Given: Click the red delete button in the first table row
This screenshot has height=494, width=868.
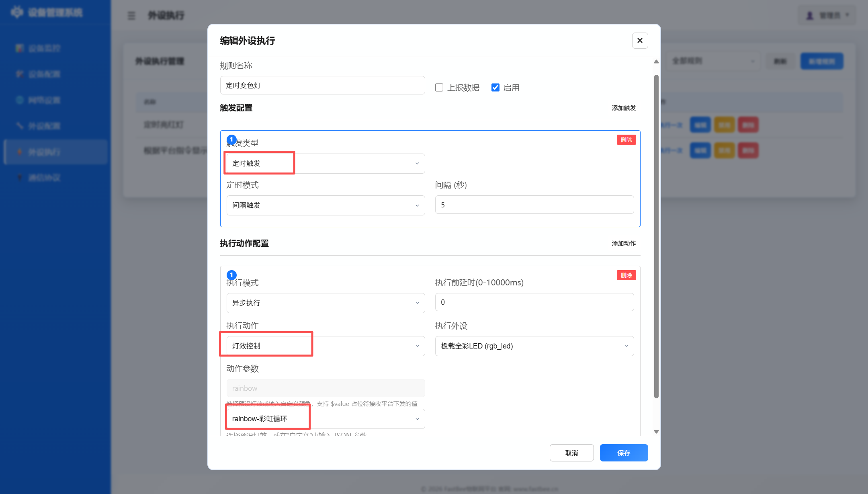Looking at the screenshot, I should (x=748, y=125).
